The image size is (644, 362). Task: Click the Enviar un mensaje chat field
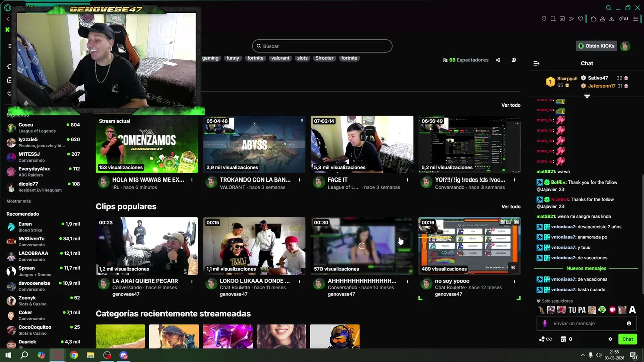coord(587,323)
